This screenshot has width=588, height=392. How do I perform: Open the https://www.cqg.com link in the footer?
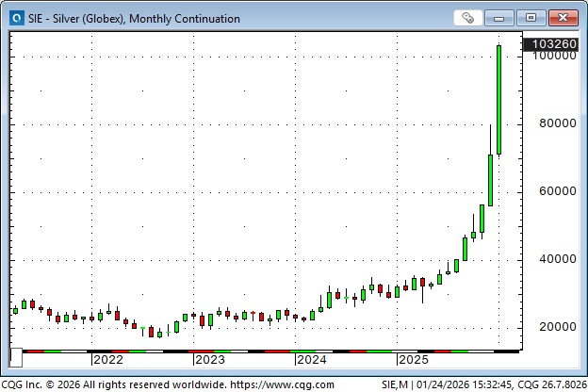pos(282,384)
